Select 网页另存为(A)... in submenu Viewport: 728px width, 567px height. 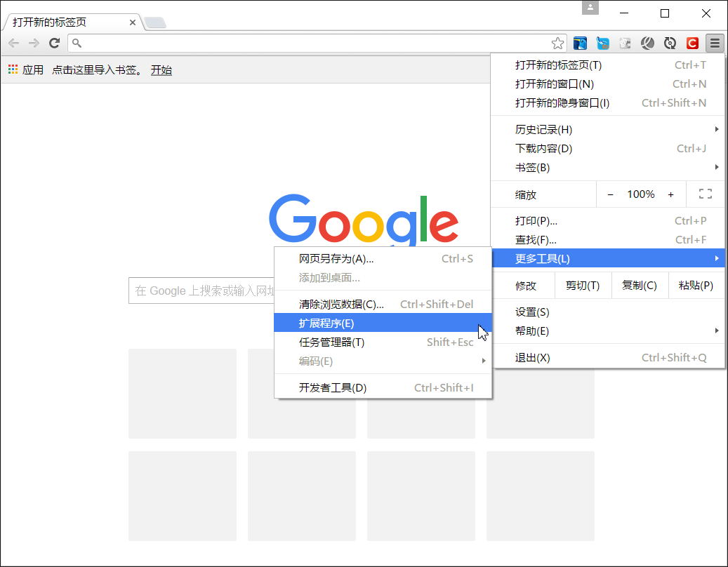point(383,259)
